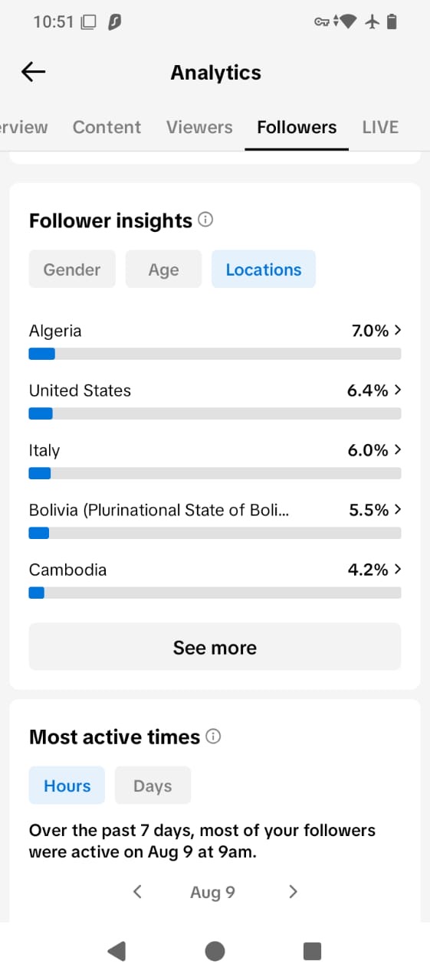
Task: Go to previous day arrow
Action: point(137,891)
